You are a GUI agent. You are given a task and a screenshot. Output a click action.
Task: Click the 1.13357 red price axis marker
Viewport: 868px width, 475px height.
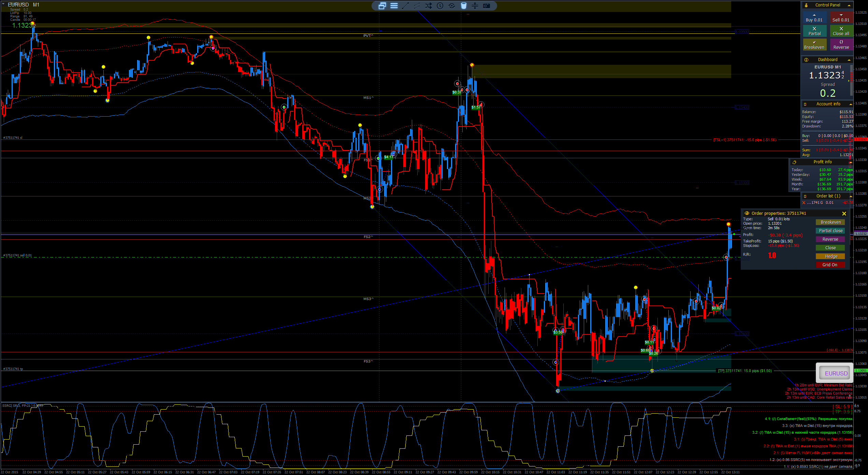[860, 139]
